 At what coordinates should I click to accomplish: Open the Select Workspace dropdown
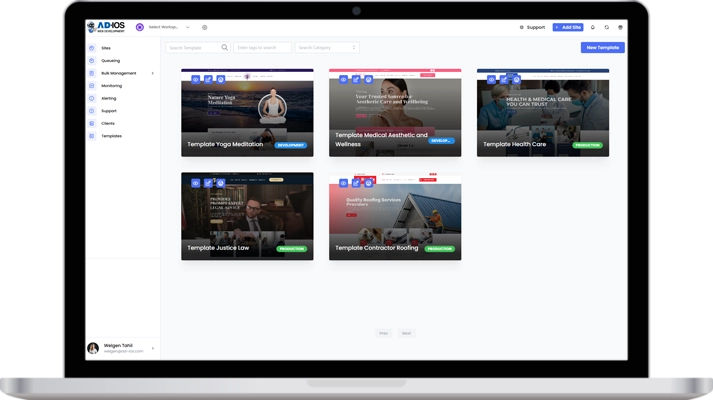click(169, 27)
